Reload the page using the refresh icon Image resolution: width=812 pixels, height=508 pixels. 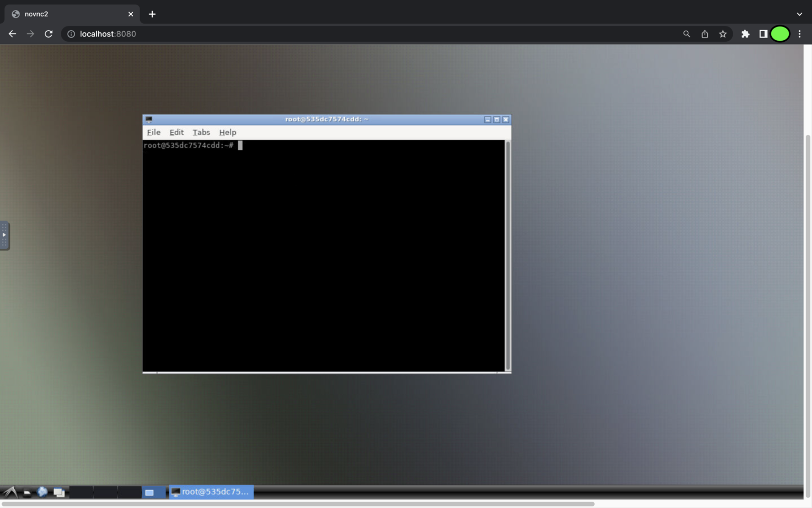[x=48, y=33]
